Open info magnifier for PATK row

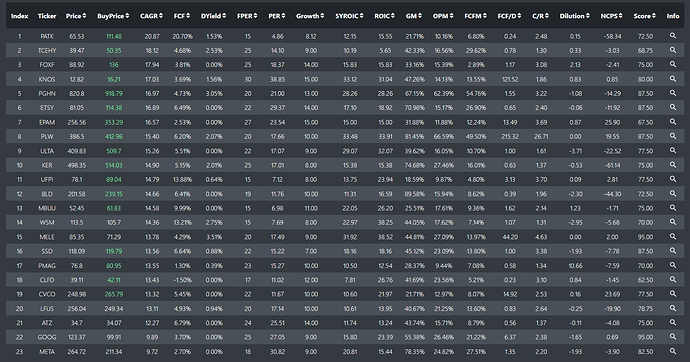tap(672, 36)
